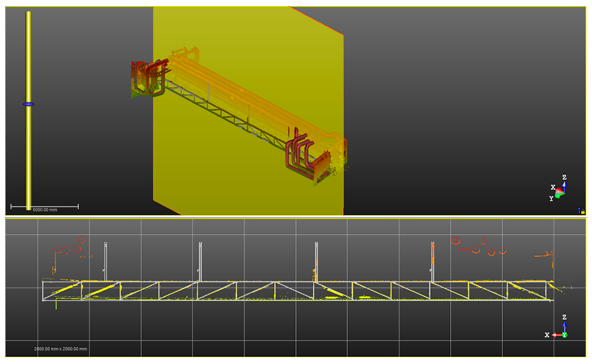The image size is (592, 364).
Task: Click the red X axis arrow in section view
Action: pyautogui.click(x=557, y=335)
